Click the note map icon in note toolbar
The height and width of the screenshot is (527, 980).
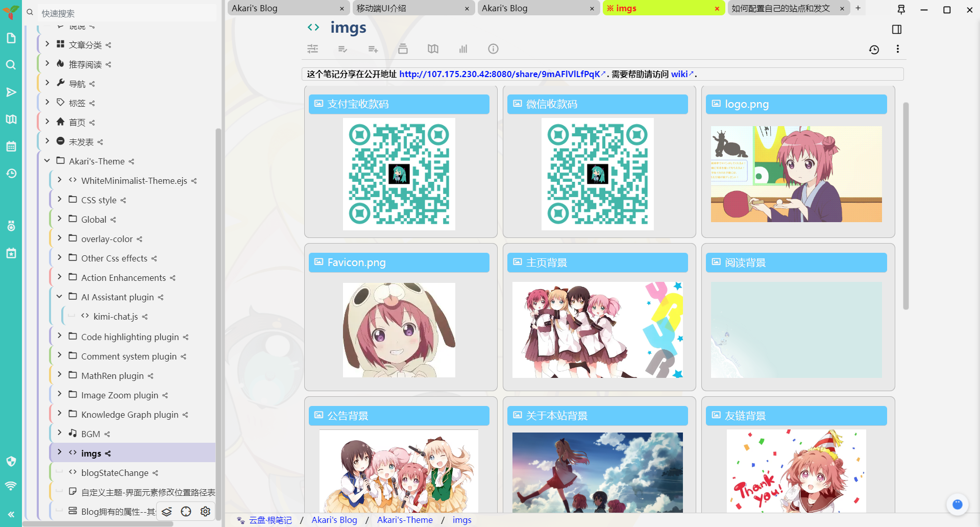coord(433,49)
